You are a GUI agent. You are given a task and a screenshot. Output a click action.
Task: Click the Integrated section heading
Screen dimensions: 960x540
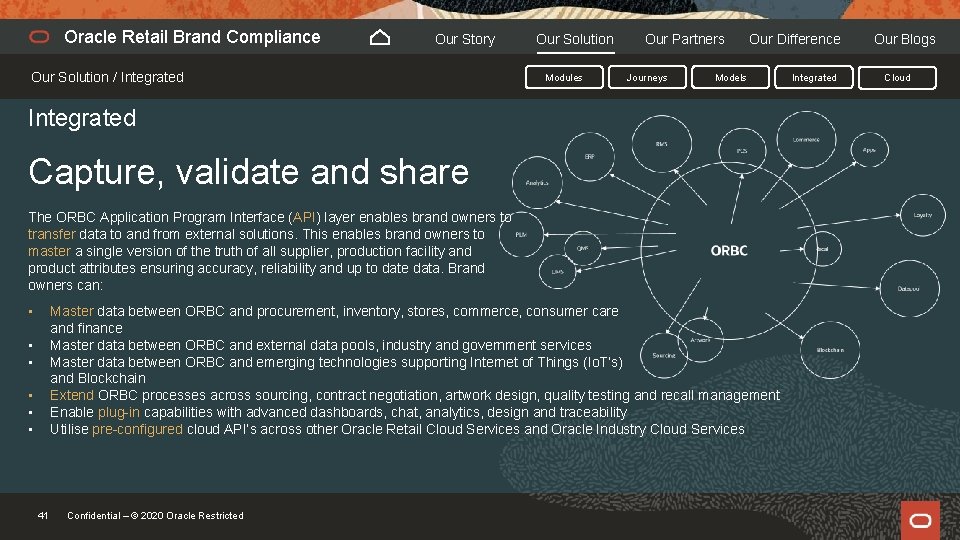[x=82, y=118]
